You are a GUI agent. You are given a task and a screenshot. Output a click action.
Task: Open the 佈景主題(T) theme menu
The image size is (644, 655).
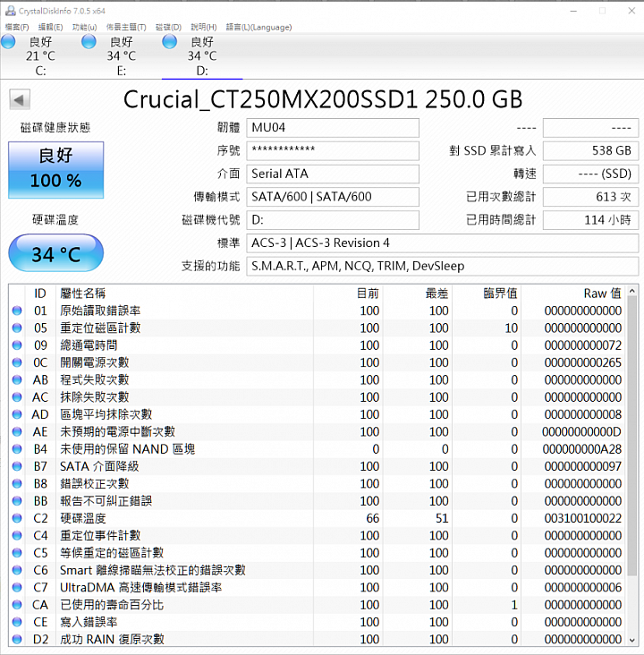(126, 27)
